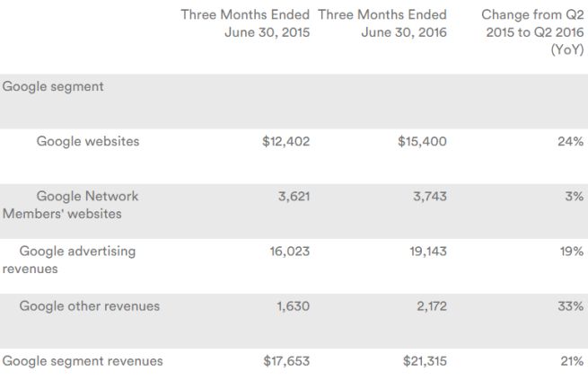Click the 24% change for Google websites
This screenshot has width=588, height=389.
point(571,142)
